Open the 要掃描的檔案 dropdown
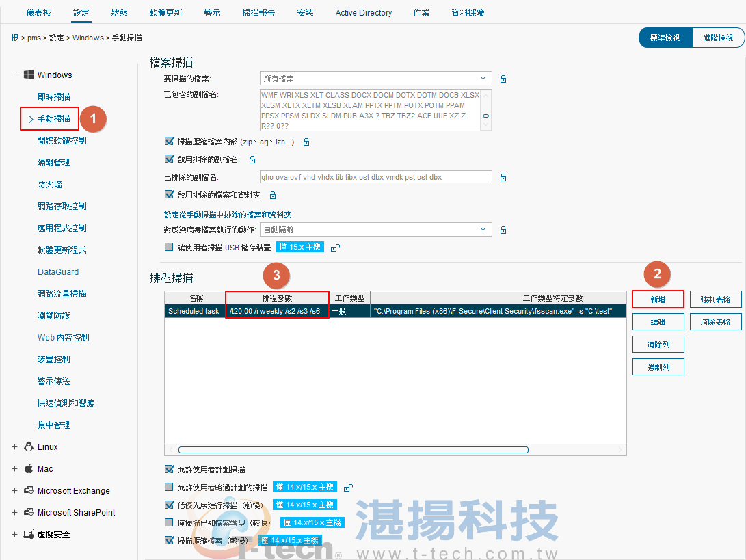Viewport: 746px width, 560px height. pyautogui.click(x=375, y=79)
